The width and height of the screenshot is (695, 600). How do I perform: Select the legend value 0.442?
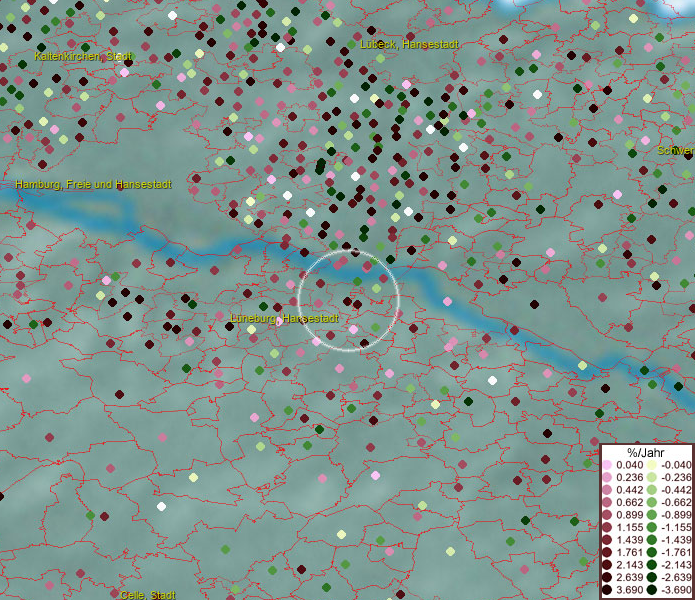tap(630, 490)
